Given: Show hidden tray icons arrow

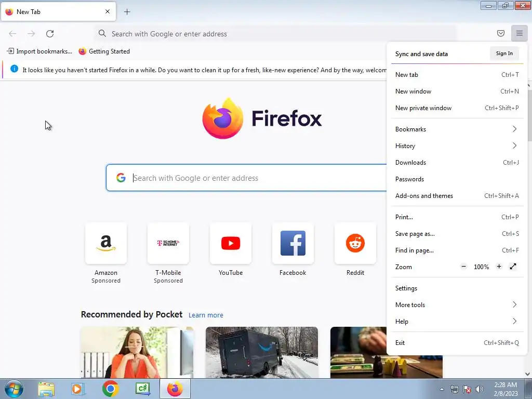Looking at the screenshot, I should [442, 389].
